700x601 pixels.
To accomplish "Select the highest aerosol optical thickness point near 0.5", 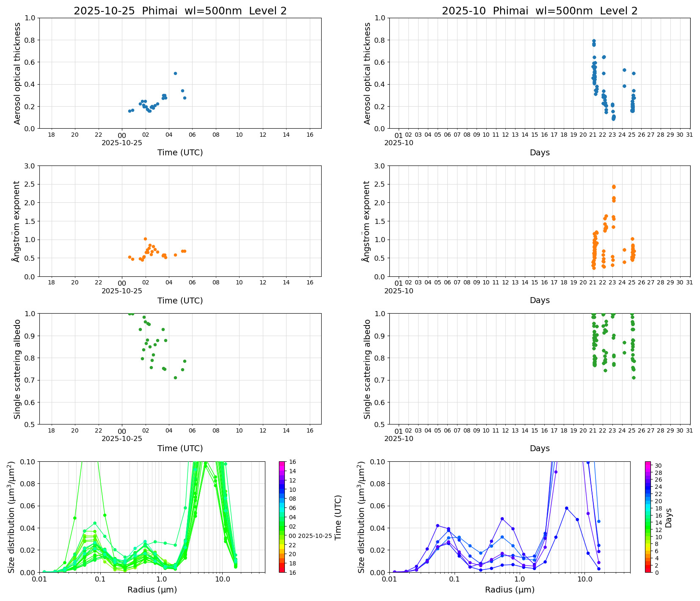I will [176, 74].
